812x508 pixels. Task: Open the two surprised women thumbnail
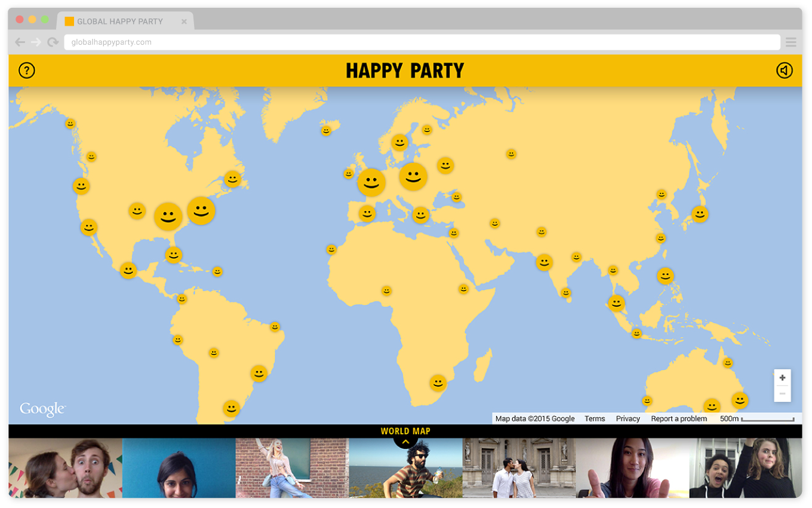click(x=746, y=468)
